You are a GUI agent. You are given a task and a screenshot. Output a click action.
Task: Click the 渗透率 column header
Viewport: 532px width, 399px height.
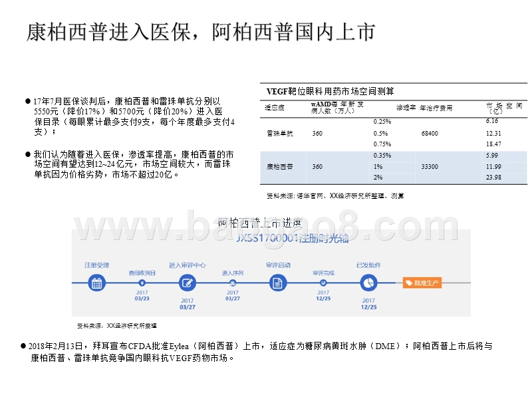coord(406,108)
